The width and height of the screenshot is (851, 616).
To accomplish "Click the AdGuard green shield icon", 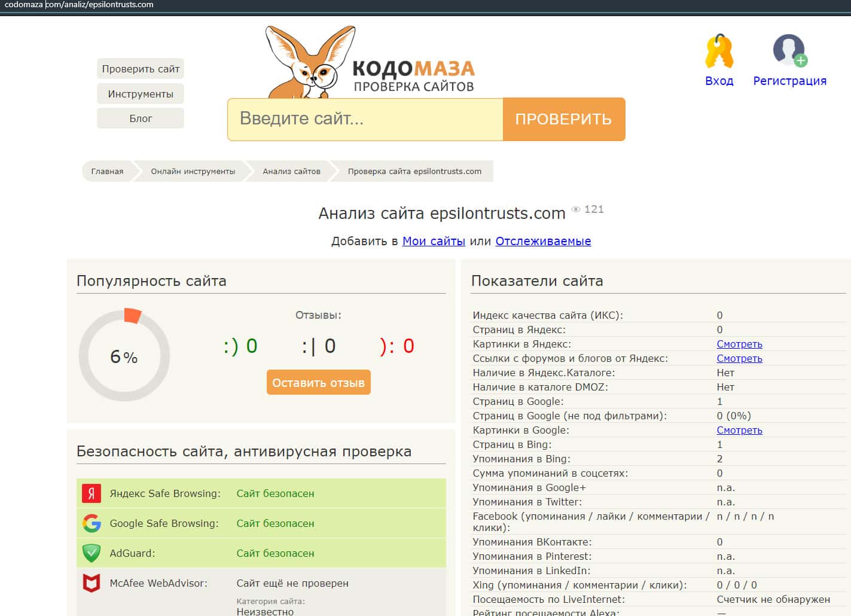I will point(91,553).
